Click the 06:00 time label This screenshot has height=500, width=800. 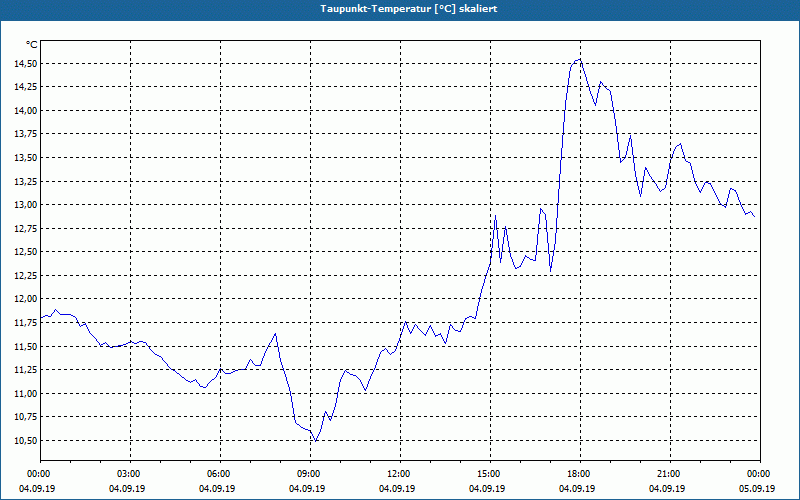coord(220,474)
